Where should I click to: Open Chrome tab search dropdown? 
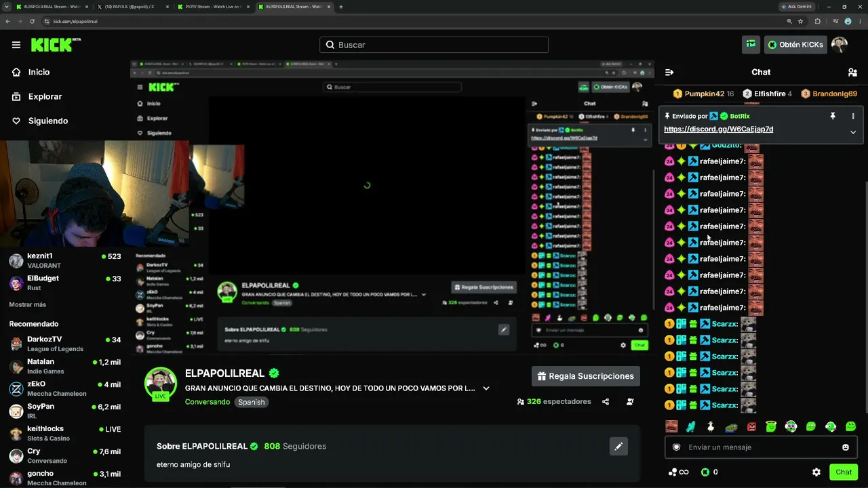[x=7, y=7]
